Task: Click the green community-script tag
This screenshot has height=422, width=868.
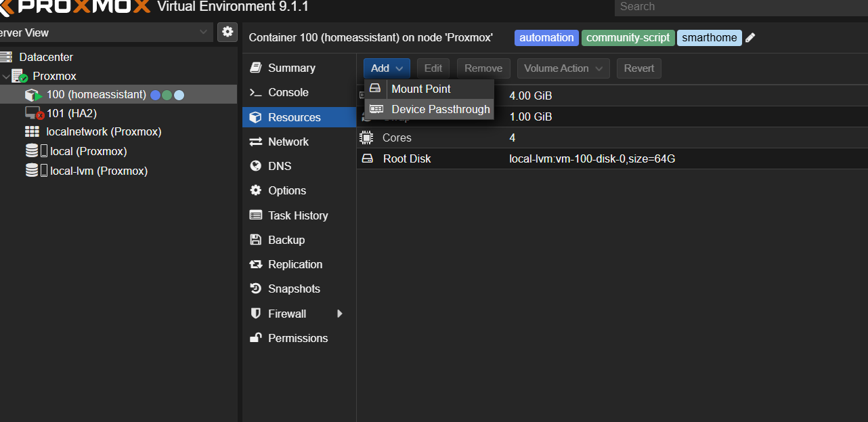Action: [x=628, y=38]
